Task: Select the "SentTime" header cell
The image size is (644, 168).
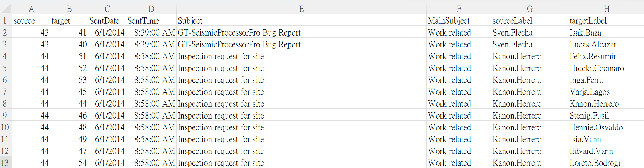Action: (x=151, y=21)
